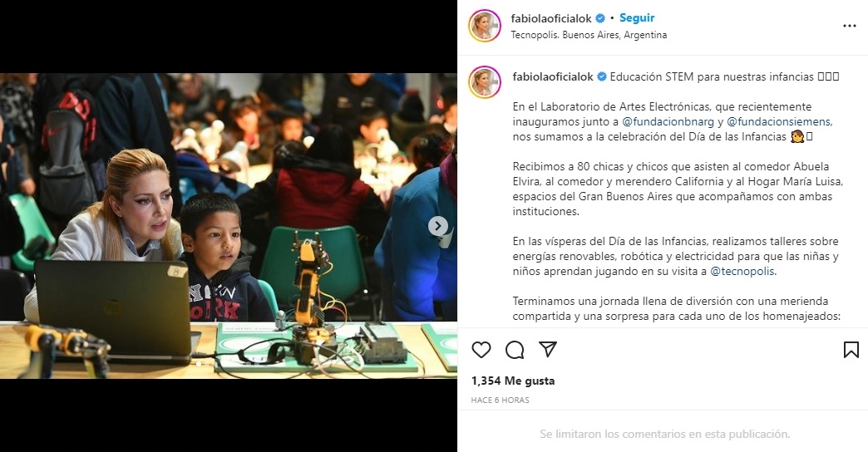
Task: Advance to the next photo arrow
Action: point(438,226)
